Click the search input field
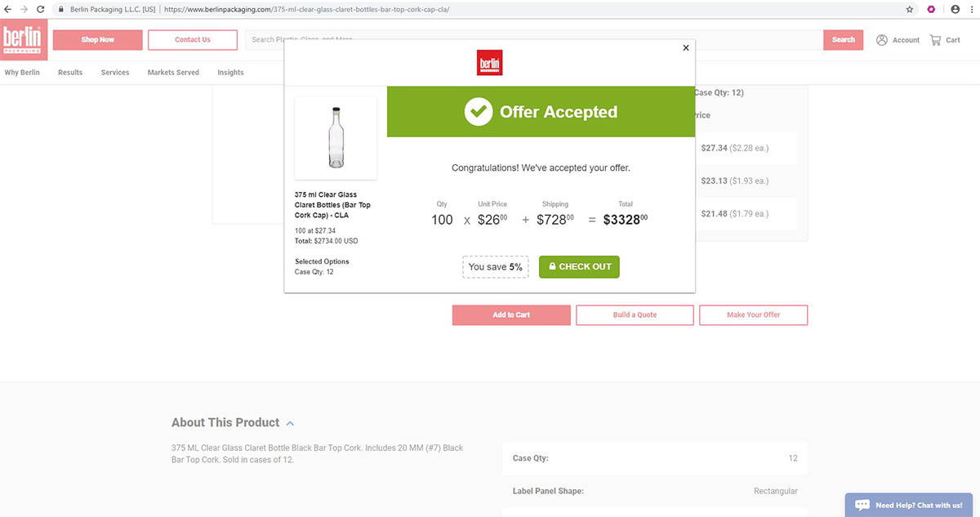This screenshot has height=517, width=980. (534, 40)
